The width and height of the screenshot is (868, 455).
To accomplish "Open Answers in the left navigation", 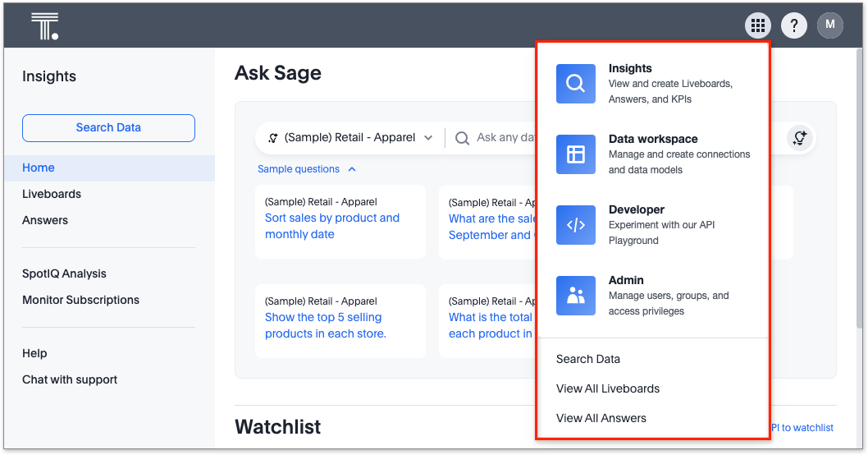I will click(45, 220).
